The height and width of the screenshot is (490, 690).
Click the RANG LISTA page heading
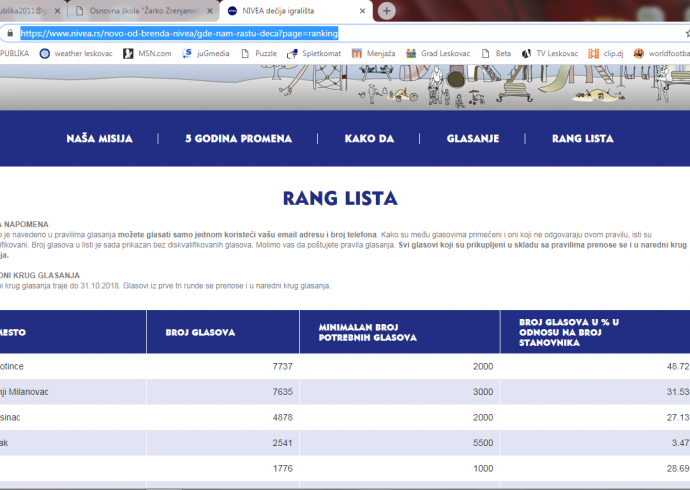coord(340,198)
